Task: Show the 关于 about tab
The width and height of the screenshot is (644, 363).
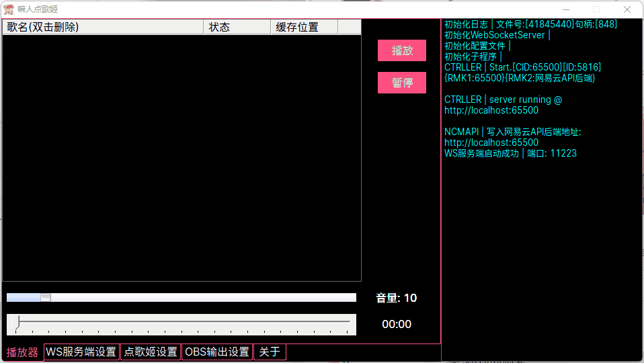Action: (x=270, y=352)
